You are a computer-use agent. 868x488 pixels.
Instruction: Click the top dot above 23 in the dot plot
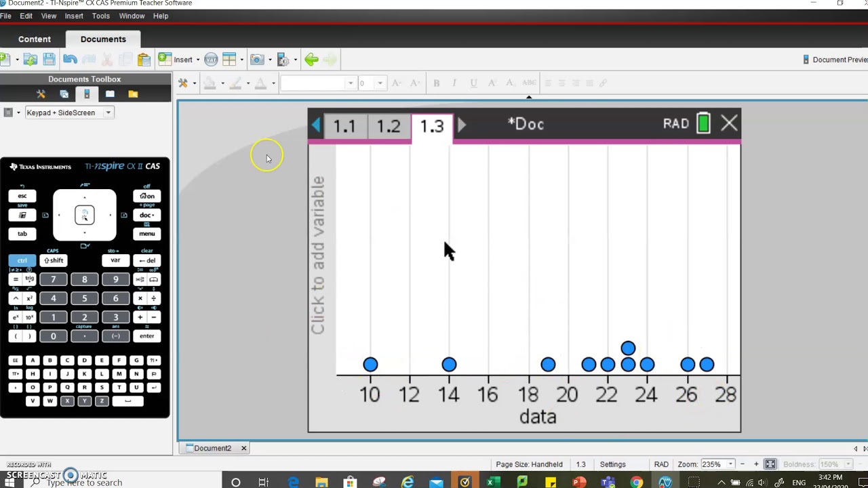[628, 348]
